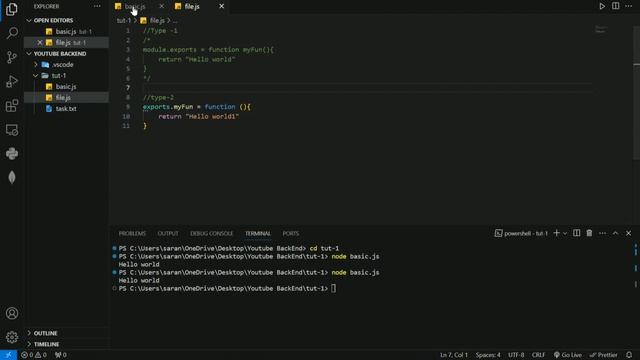Open the remote window status button
The height and width of the screenshot is (360, 640).
[x=8, y=355]
